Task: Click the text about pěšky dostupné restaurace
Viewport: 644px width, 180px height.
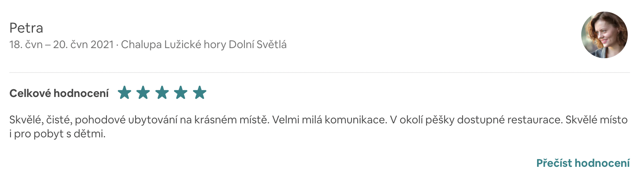Action: 476,119
